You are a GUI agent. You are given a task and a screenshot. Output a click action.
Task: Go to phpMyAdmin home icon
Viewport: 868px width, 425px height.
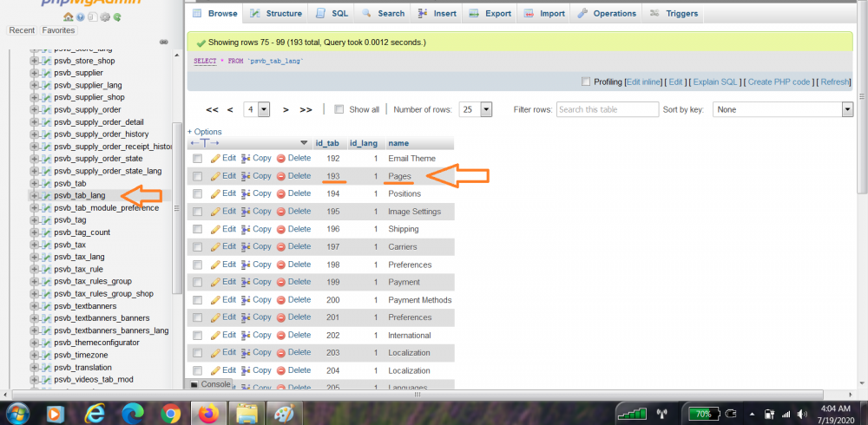click(68, 17)
